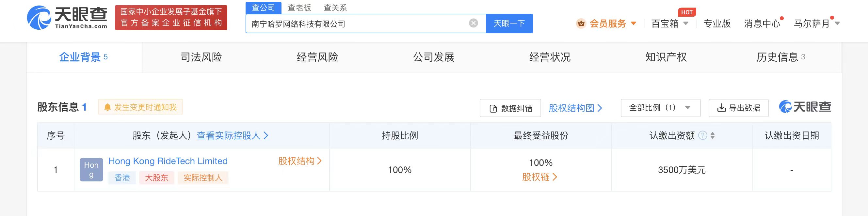
Task: Click the Hong shareholder avatar
Action: coord(91,170)
